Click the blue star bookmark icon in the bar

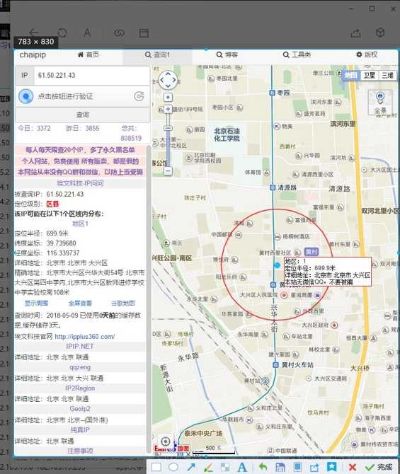tap(332, 467)
